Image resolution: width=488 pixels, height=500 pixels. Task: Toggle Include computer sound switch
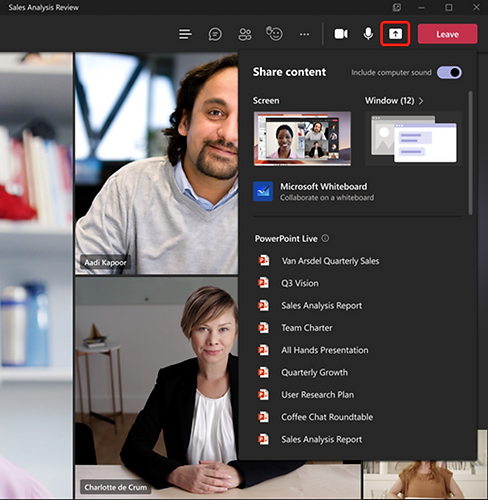(x=449, y=72)
